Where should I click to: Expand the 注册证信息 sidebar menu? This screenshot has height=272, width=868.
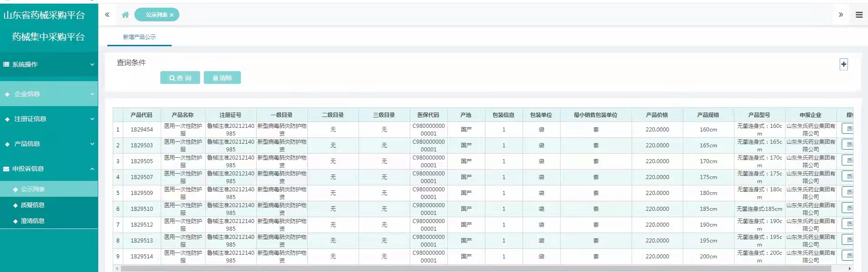pos(49,119)
